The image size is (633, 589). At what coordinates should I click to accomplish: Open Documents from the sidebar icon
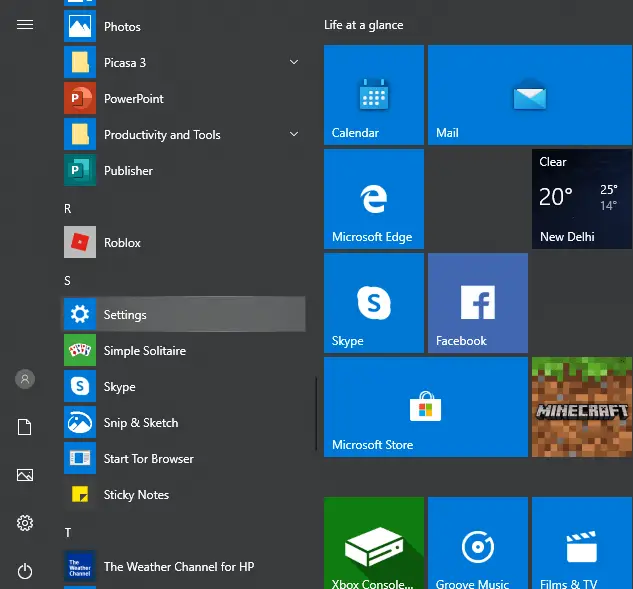coord(25,427)
